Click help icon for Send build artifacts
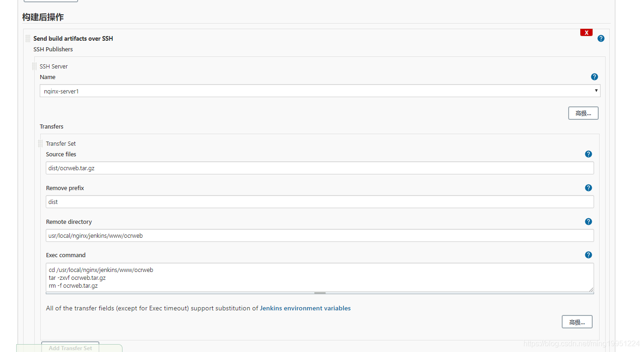The height and width of the screenshot is (352, 644). tap(601, 38)
